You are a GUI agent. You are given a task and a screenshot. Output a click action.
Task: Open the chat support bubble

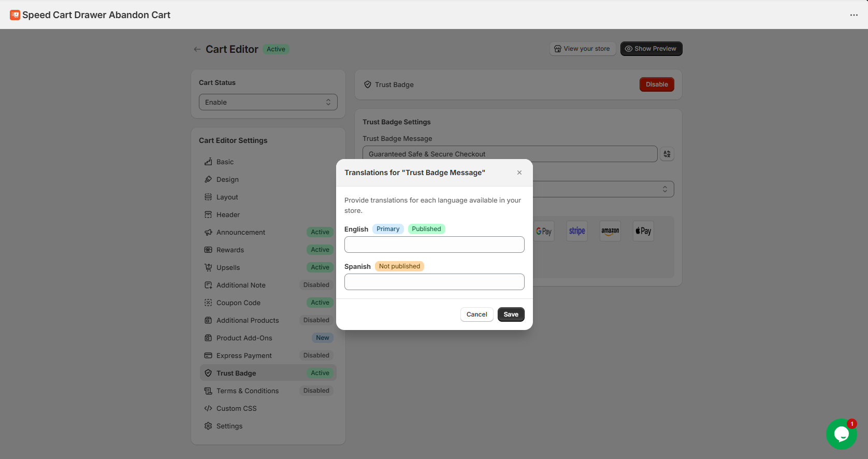pyautogui.click(x=841, y=434)
